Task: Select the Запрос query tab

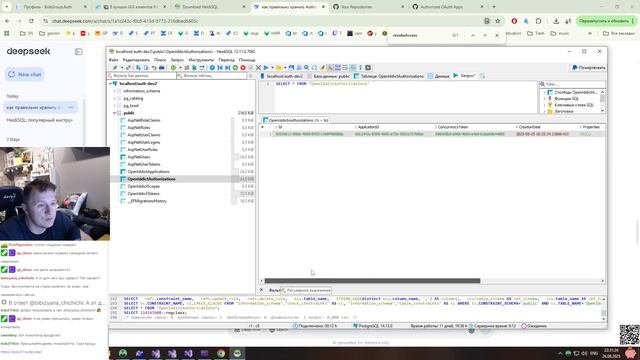Action: [464, 76]
